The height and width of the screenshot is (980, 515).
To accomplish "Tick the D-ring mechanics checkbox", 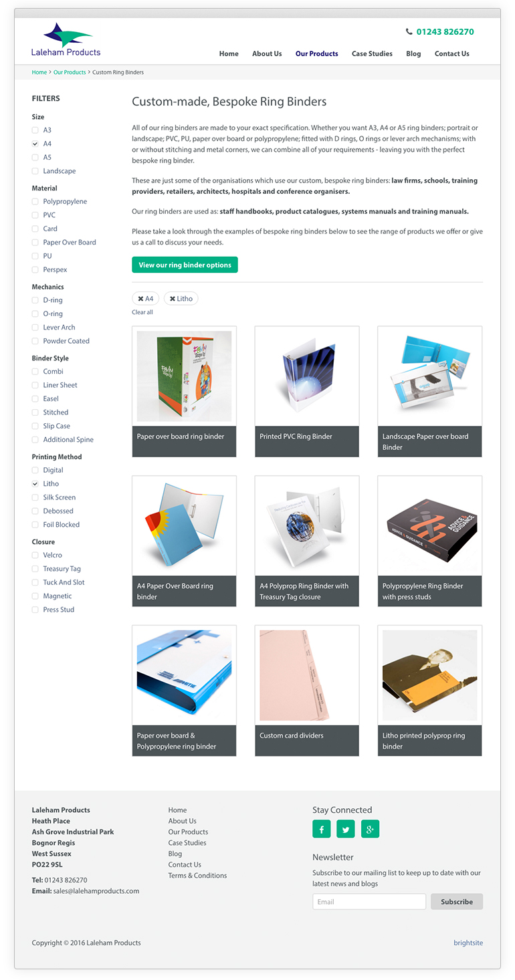I will pyautogui.click(x=35, y=300).
